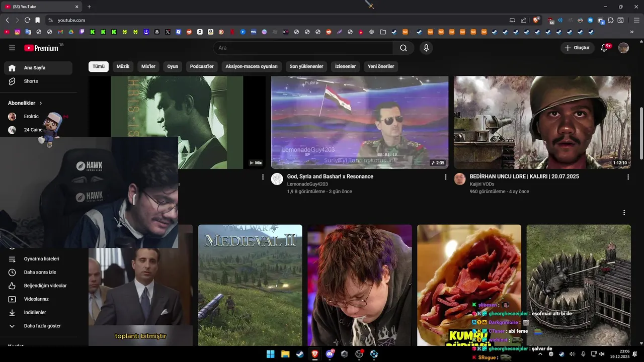Image resolution: width=644 pixels, height=362 pixels.
Task: Expand the Abonelikler subscriptions section
Action: coord(25,103)
